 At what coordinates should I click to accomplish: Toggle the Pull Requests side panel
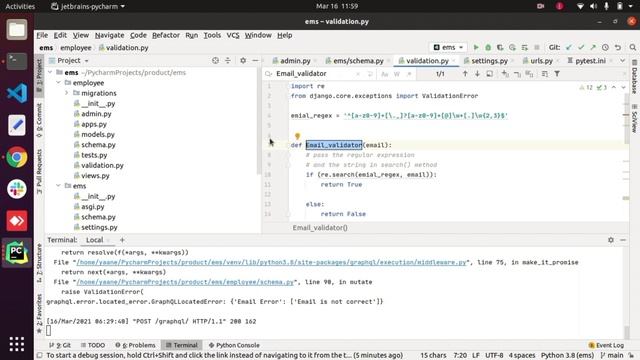[39, 171]
